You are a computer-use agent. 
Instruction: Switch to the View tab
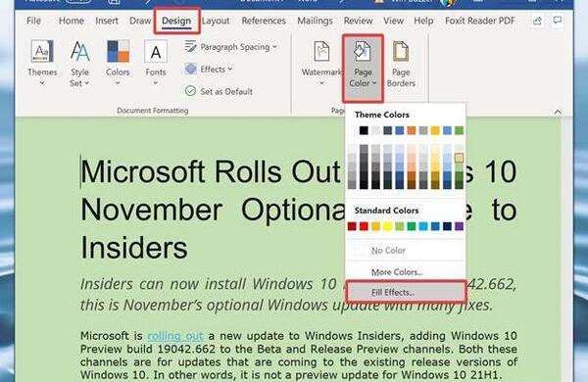coord(393,21)
